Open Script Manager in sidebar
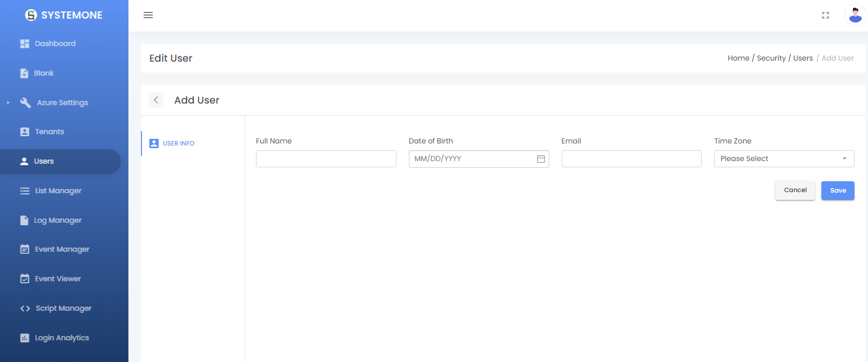The image size is (868, 362). (63, 308)
